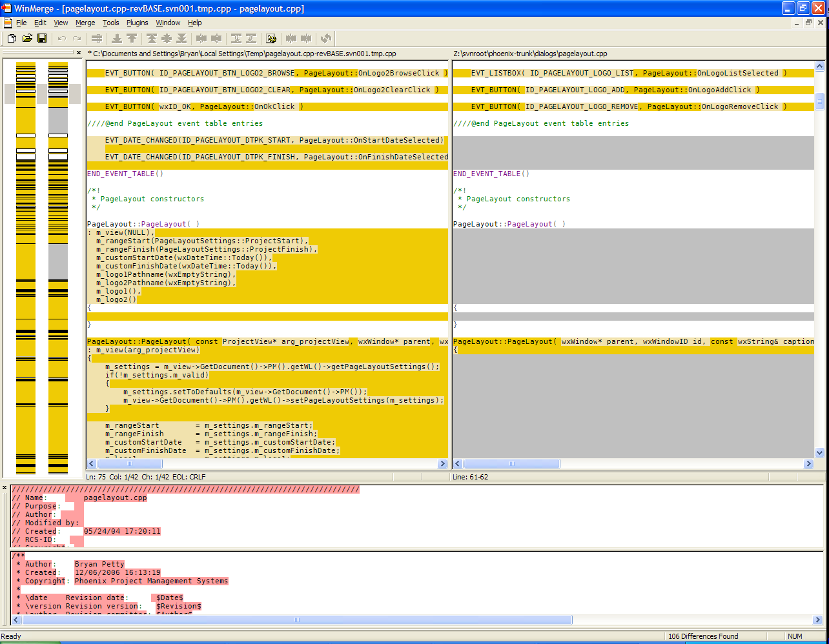Click the NUM indicator in status bar
The height and width of the screenshot is (644, 829).
(795, 636)
